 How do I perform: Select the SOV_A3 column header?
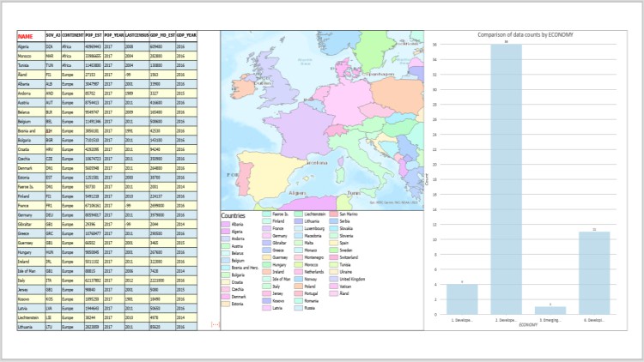(53, 36)
